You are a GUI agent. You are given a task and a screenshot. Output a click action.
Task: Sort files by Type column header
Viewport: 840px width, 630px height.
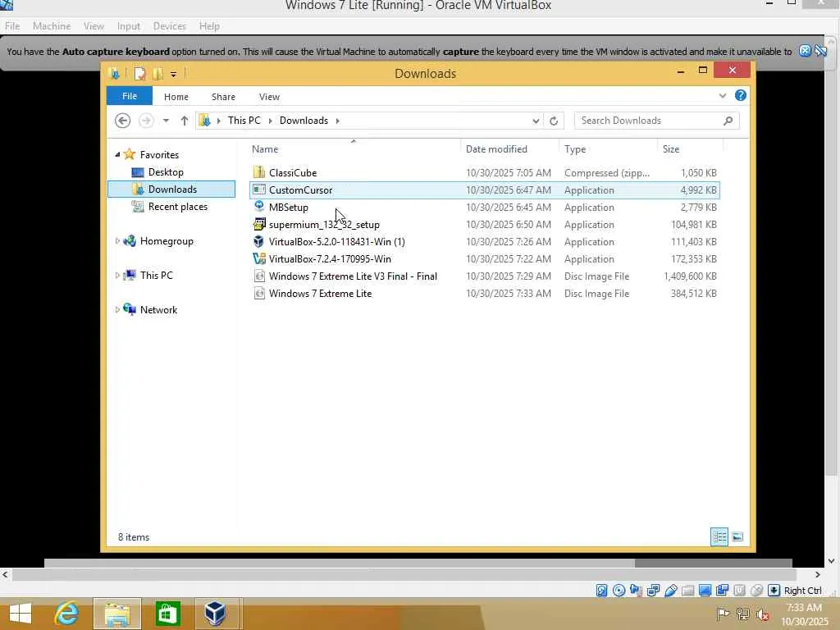[x=608, y=149]
